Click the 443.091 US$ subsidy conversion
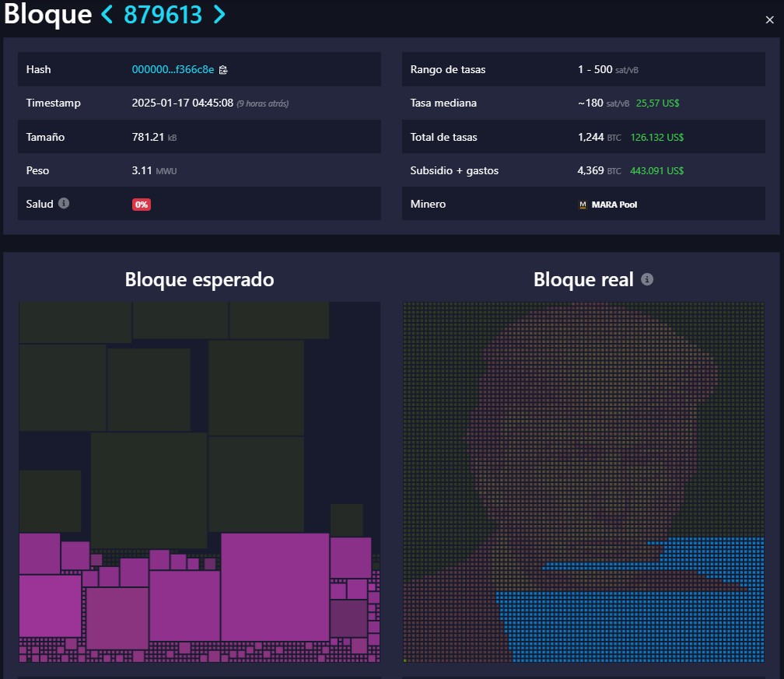The width and height of the screenshot is (784, 679). click(658, 170)
